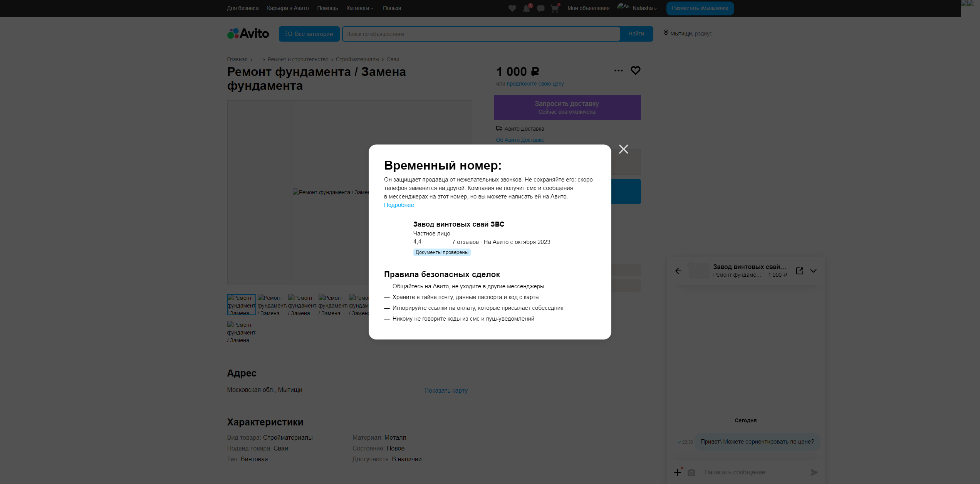Attach a photo with camera icon
This screenshot has height=484, width=980.
(x=691, y=472)
